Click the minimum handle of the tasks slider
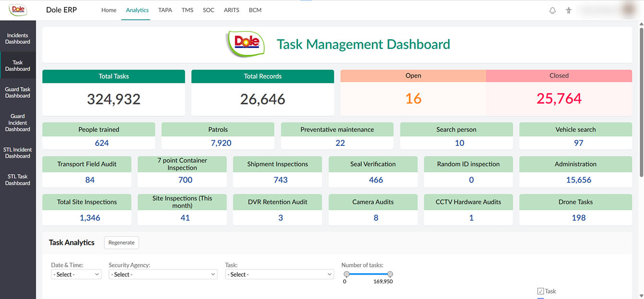 coord(347,274)
